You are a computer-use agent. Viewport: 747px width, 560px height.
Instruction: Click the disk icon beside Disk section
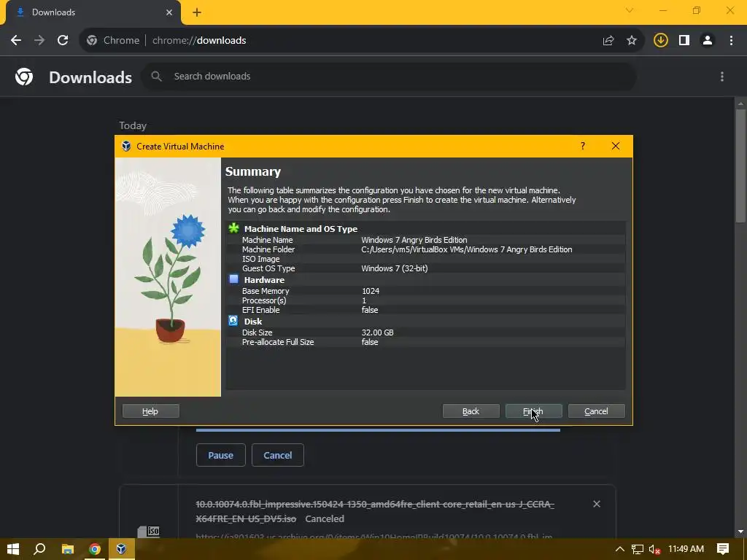pos(233,321)
